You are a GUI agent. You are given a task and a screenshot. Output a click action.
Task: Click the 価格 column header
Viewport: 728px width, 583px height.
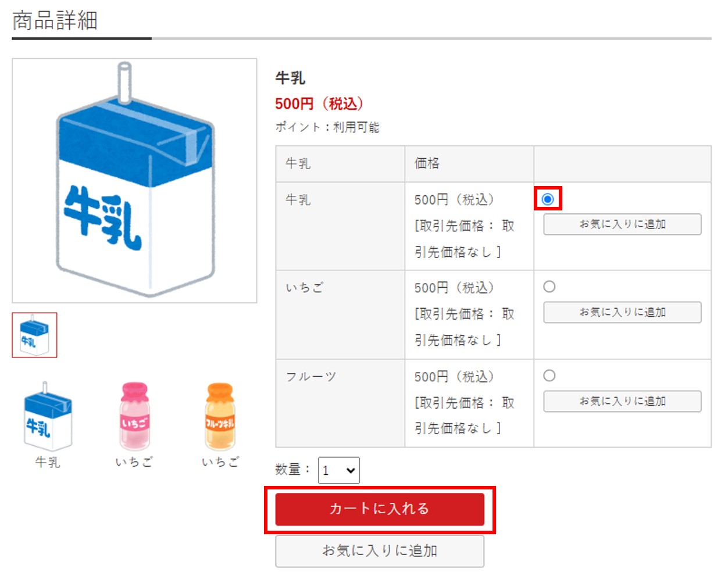point(427,163)
